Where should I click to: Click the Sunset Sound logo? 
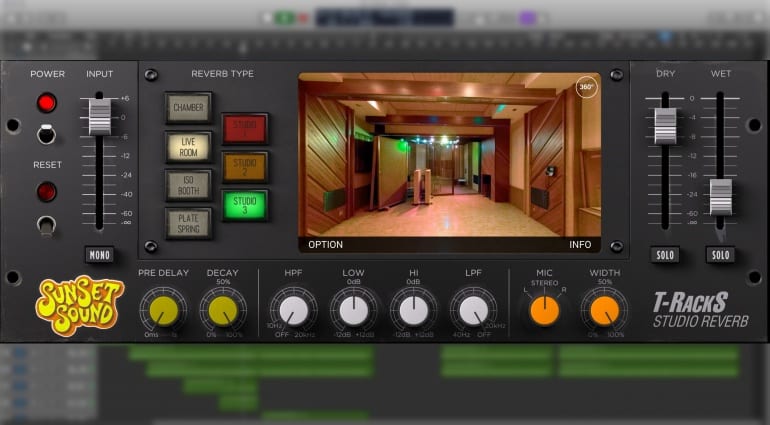[80, 305]
